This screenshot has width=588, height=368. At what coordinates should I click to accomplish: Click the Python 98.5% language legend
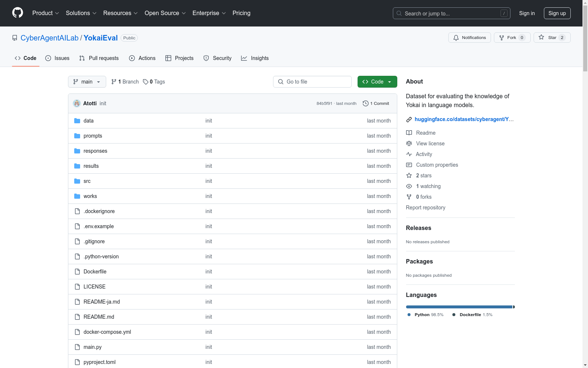(426, 315)
